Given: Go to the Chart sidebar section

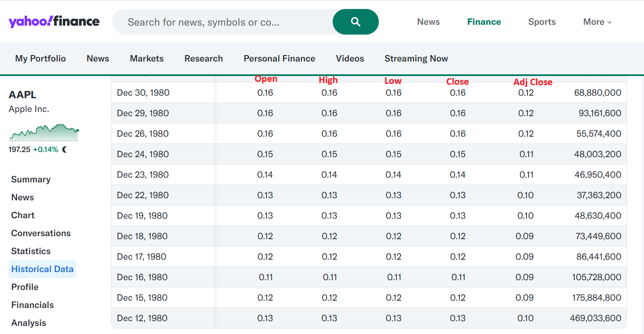Looking at the screenshot, I should pos(23,215).
